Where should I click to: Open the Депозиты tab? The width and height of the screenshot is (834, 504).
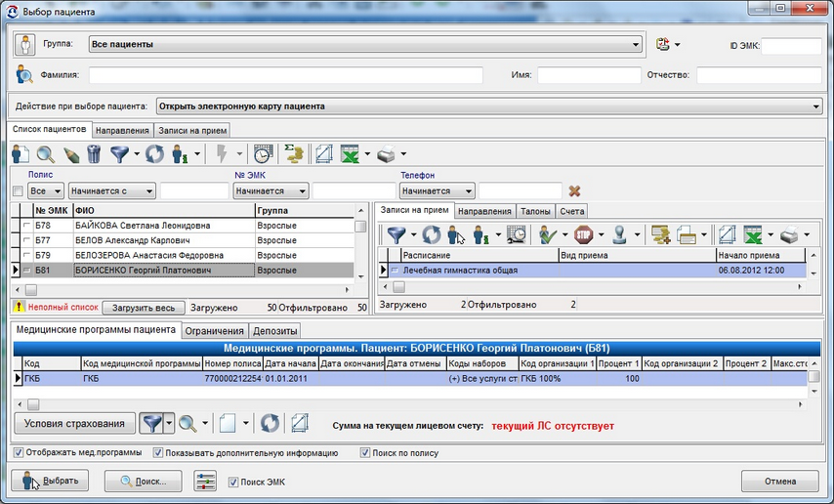click(275, 331)
